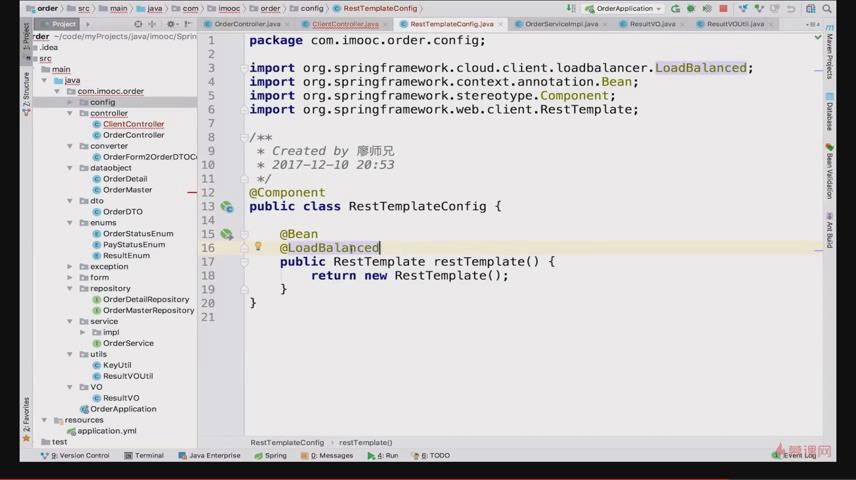856x480 pixels.
Task: Expand the impl folder under service
Action: pos(83,332)
